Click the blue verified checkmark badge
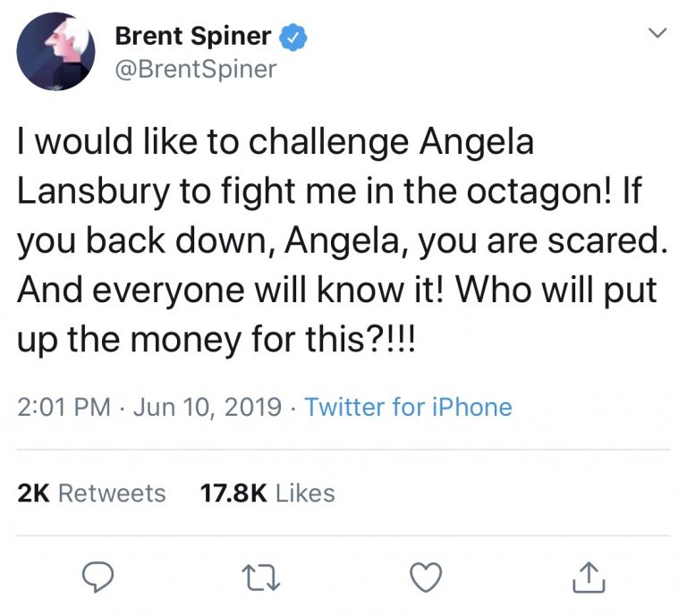The image size is (687, 616). (294, 38)
